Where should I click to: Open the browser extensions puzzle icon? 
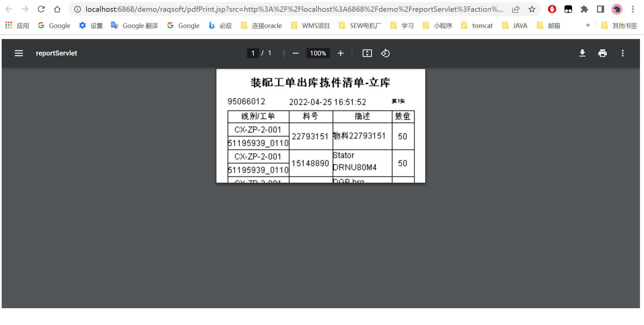coord(584,9)
